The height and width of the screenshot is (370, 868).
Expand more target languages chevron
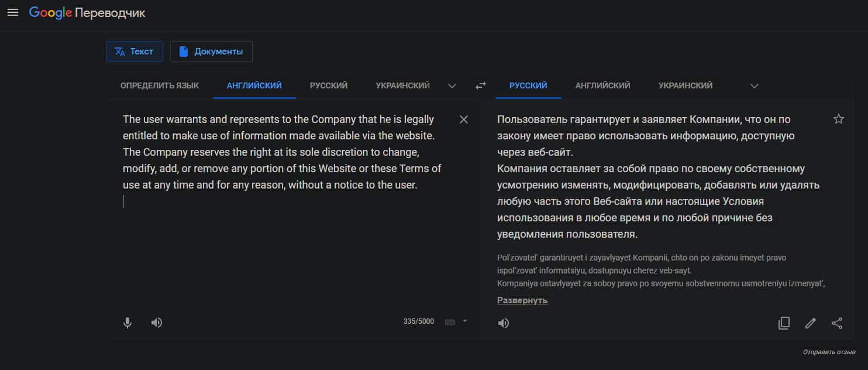[x=754, y=86]
